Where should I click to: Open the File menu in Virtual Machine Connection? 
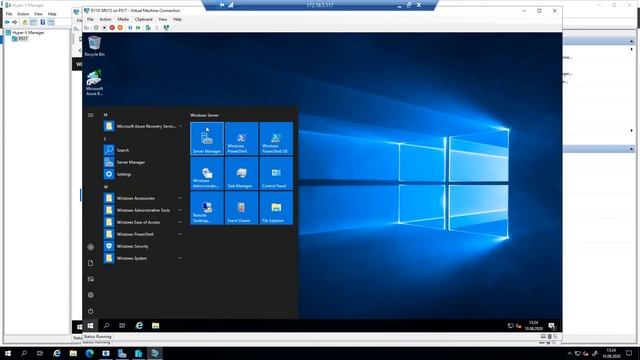coord(90,19)
